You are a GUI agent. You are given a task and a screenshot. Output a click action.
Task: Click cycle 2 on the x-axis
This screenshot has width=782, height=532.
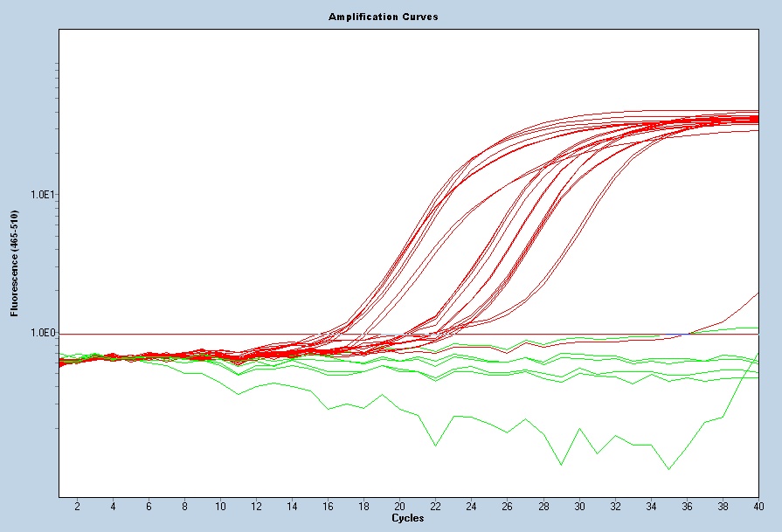point(77,507)
